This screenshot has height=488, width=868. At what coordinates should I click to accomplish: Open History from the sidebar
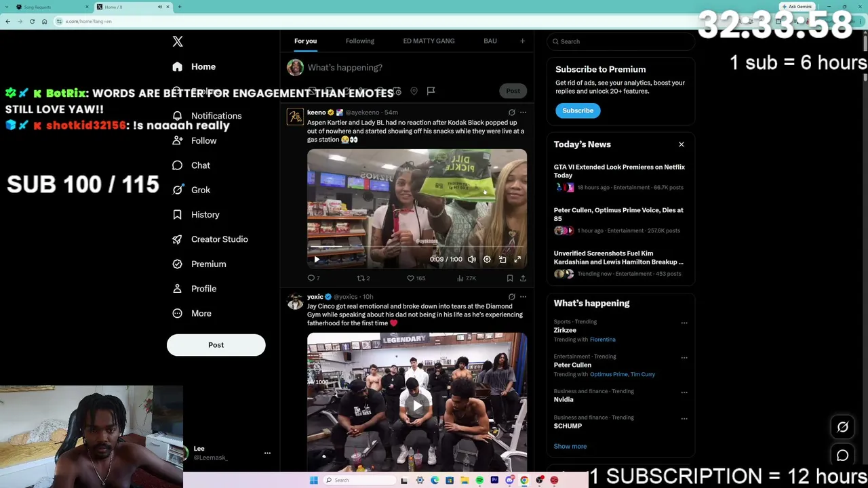[x=196, y=215]
